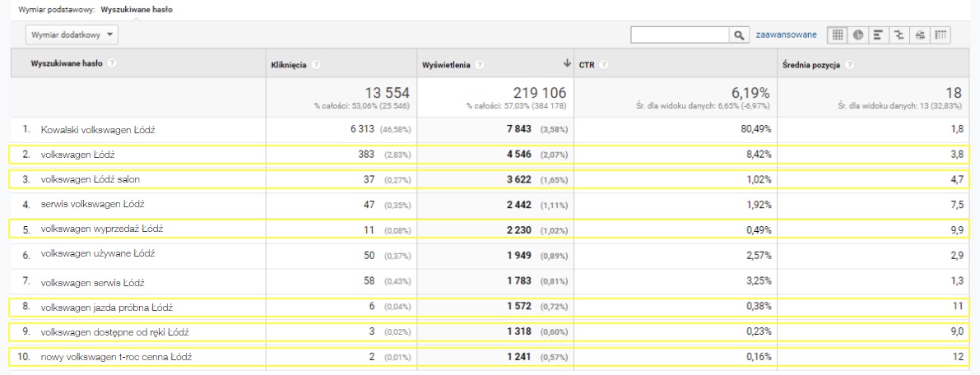Click CTR value '80,49%'
Image resolution: width=980 pixels, height=375 pixels.
click(755, 129)
